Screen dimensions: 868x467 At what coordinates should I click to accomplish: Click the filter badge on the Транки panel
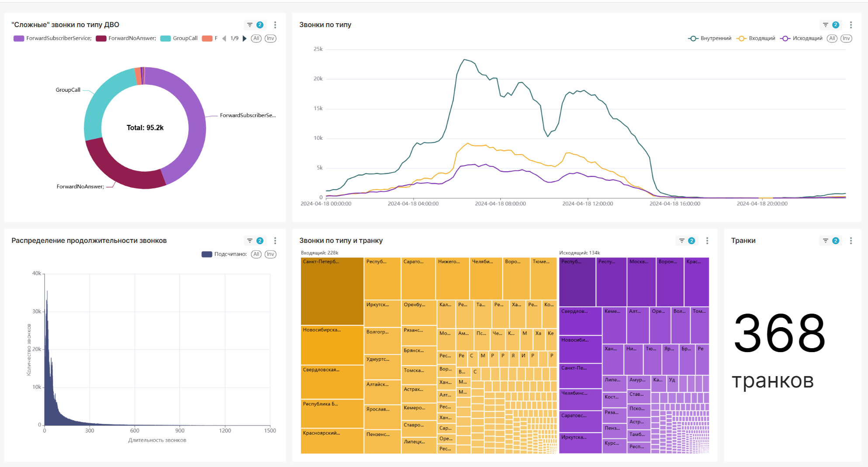pos(831,241)
